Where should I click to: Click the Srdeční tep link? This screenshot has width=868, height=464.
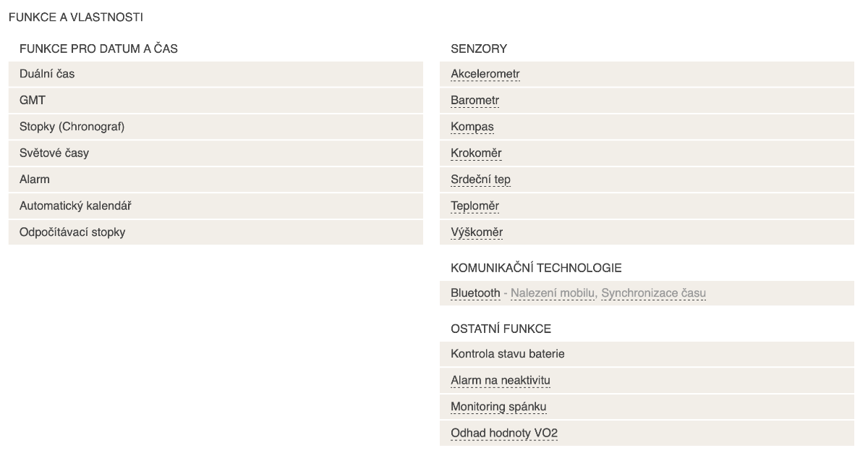click(x=481, y=180)
